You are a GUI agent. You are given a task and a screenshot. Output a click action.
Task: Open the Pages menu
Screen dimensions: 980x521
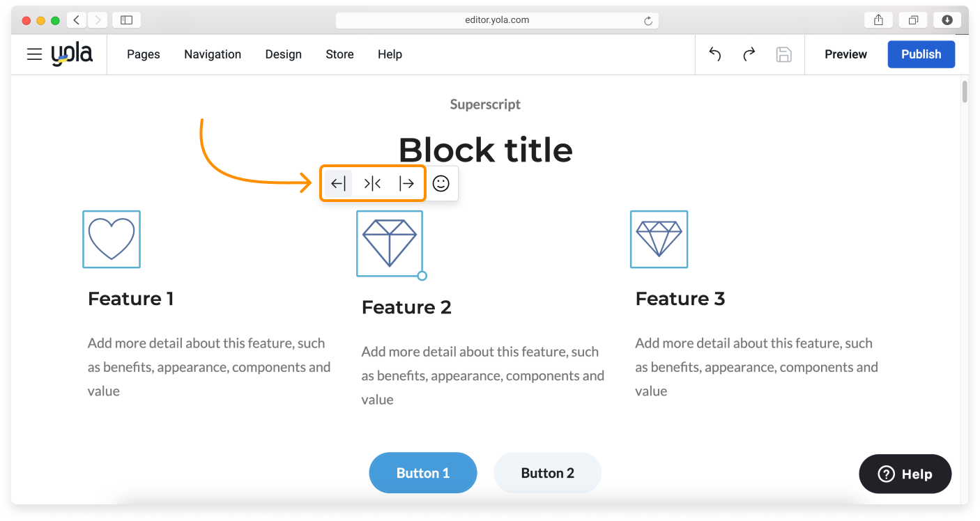(x=144, y=54)
